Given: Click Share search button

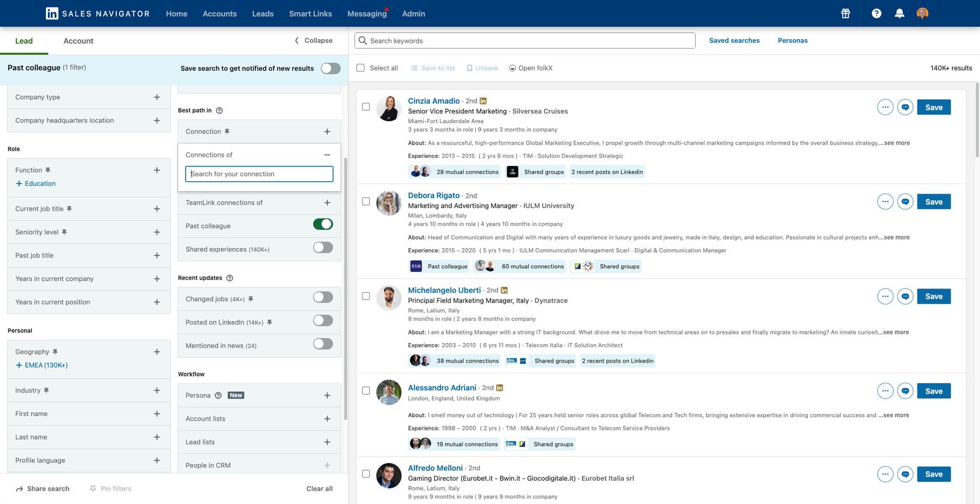Looking at the screenshot, I should coord(42,489).
